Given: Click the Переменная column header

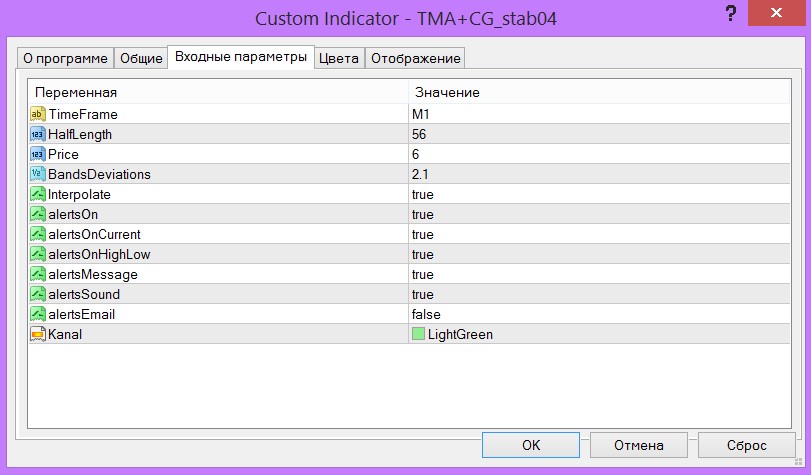Looking at the screenshot, I should [218, 92].
